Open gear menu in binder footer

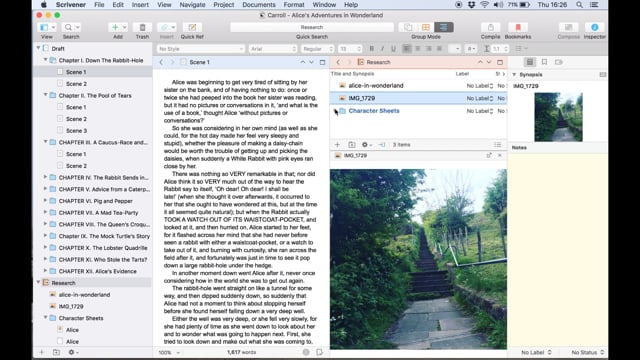(x=73, y=352)
